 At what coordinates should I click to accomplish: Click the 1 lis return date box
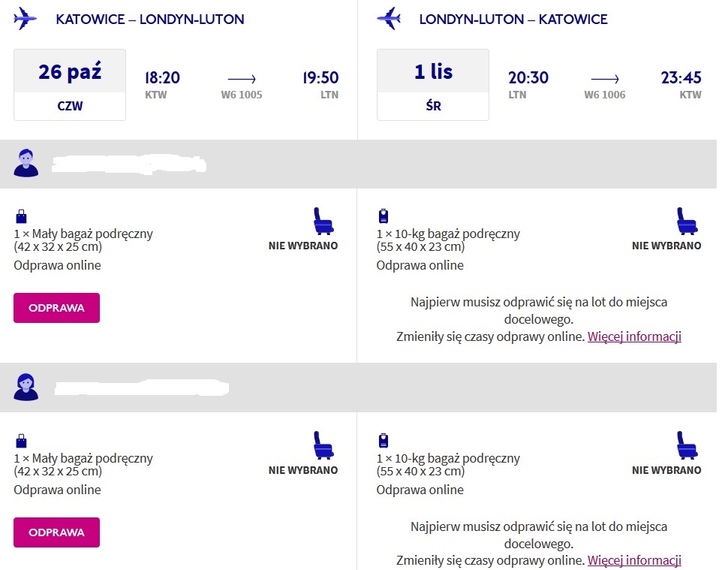point(433,85)
